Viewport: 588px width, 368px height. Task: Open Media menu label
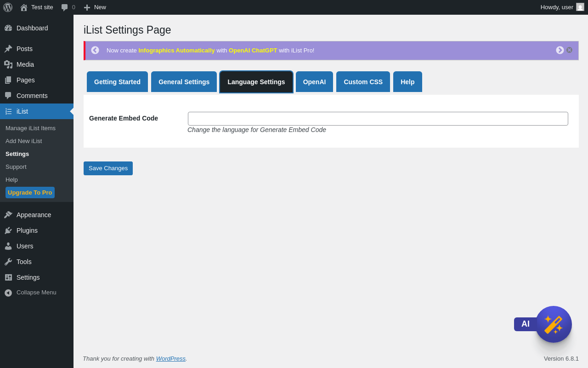[25, 64]
